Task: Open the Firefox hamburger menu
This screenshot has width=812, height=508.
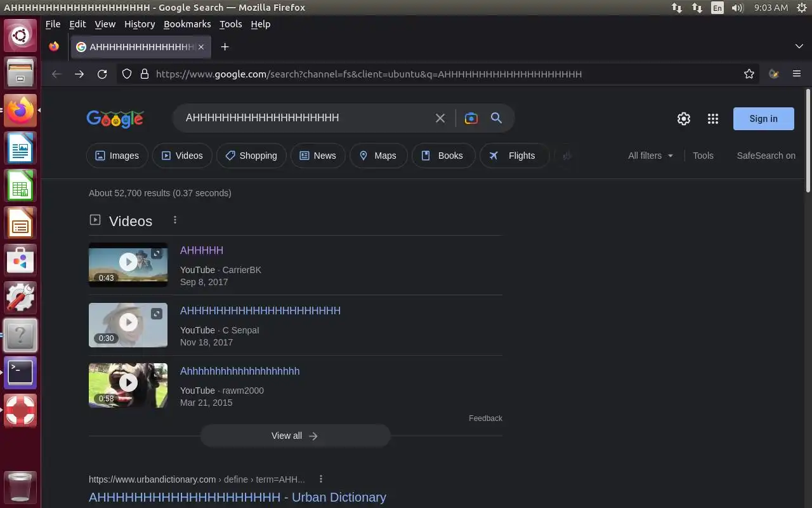Action: coord(797,74)
